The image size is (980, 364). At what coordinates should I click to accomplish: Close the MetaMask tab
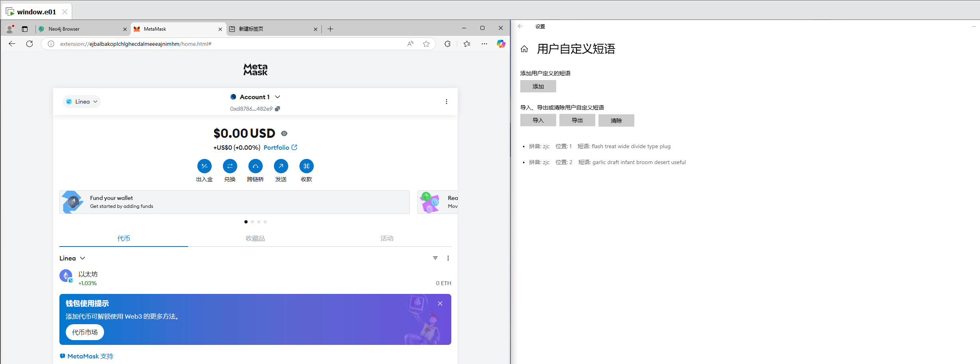coord(220,29)
